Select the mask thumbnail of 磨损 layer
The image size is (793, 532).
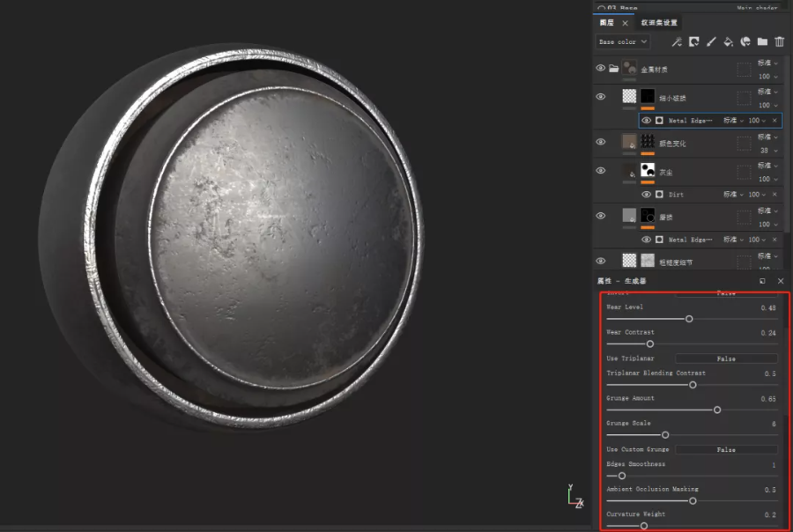(648, 216)
